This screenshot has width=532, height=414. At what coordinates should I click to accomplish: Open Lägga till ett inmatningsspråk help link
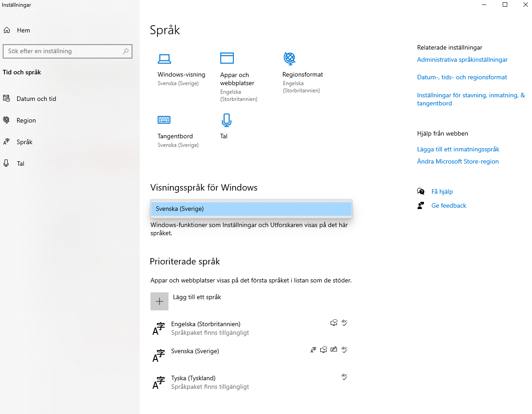(x=458, y=149)
